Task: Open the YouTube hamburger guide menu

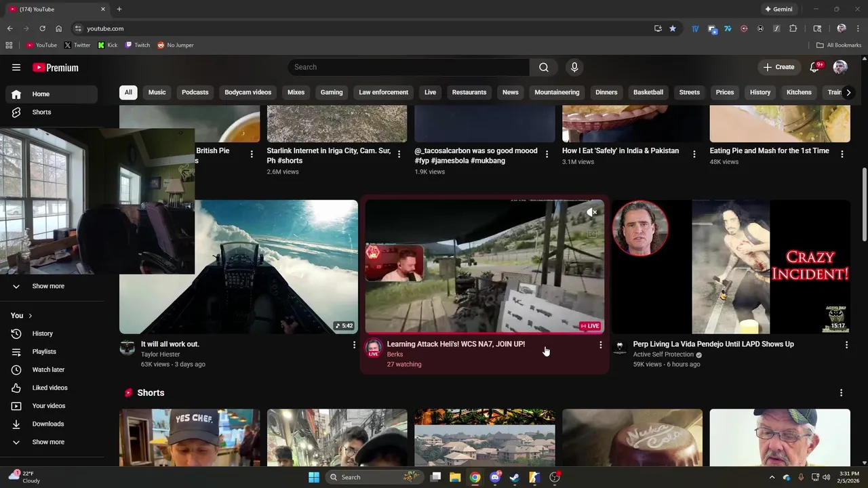Action: coord(16,67)
